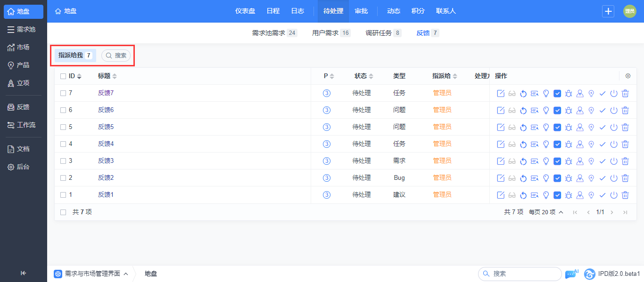Switch to the 仪表盘 tab
The image size is (644, 282).
coord(245,11)
